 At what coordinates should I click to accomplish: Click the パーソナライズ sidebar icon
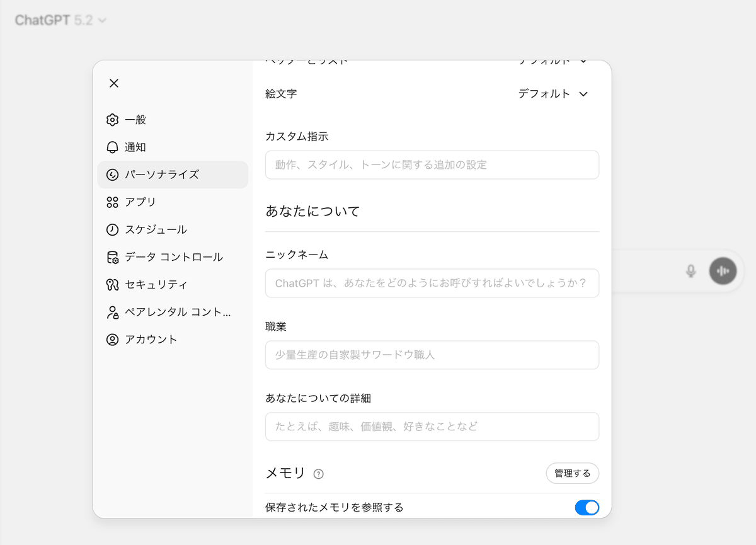tap(112, 175)
